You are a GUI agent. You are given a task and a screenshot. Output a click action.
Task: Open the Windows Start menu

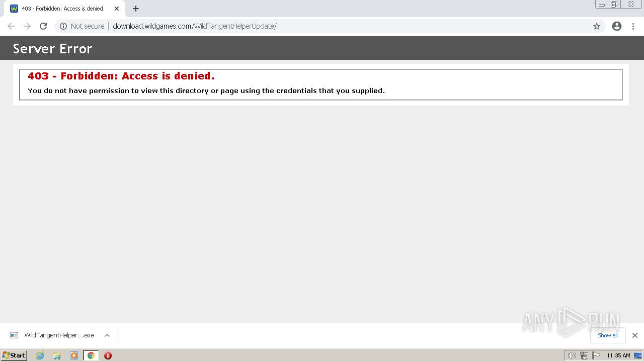coord(14,355)
